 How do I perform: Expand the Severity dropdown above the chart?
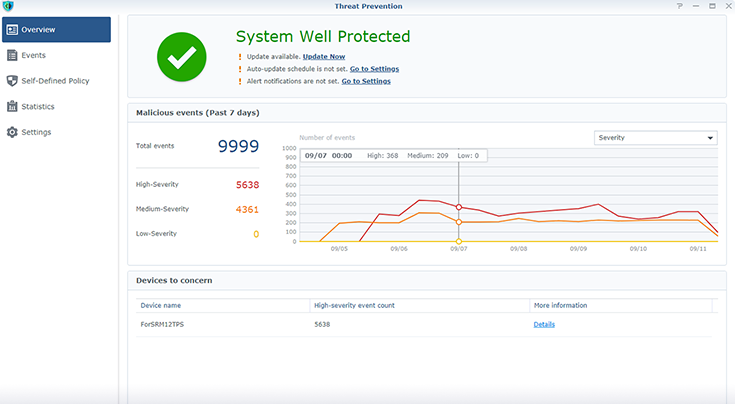point(655,138)
